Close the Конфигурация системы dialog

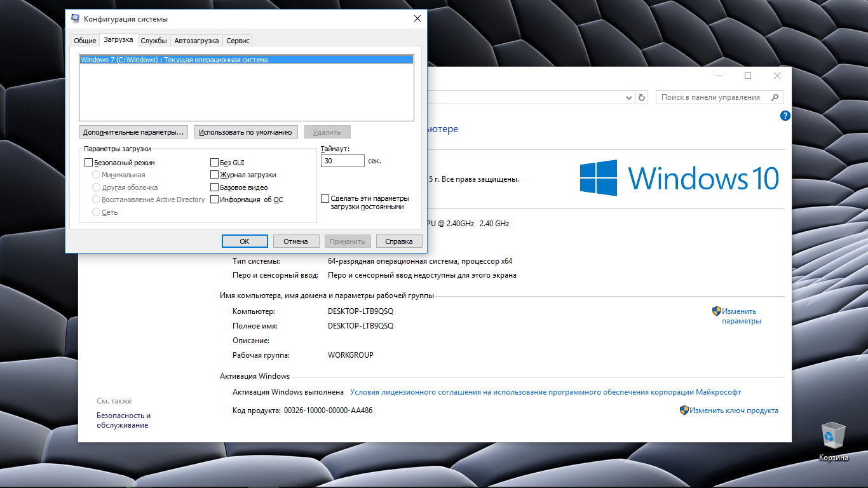pyautogui.click(x=417, y=19)
